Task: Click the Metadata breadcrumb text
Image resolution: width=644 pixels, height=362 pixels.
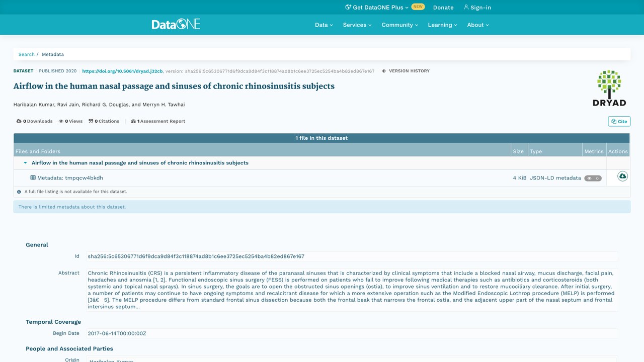Action: point(53,54)
